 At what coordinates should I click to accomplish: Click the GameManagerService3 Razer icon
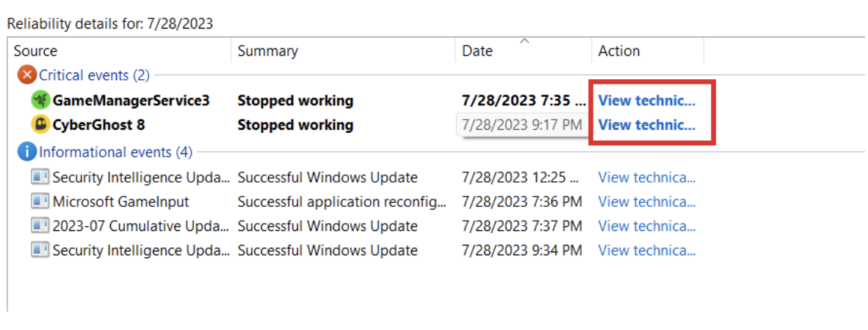40,100
